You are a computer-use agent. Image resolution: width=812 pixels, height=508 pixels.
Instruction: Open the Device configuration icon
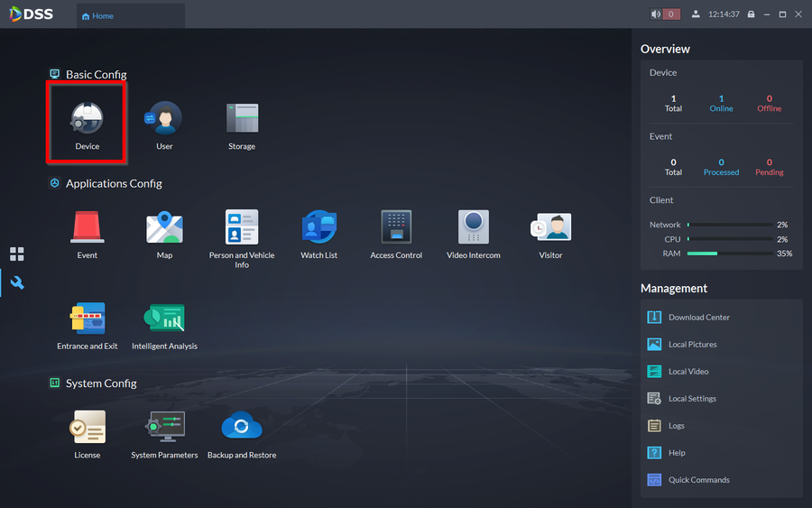tap(88, 122)
